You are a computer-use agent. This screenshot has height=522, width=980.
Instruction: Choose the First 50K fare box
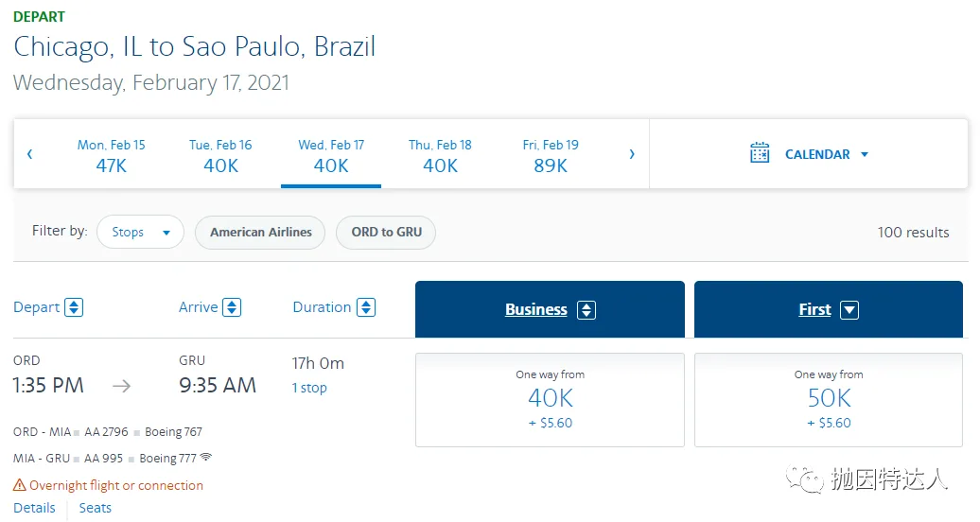(829, 399)
